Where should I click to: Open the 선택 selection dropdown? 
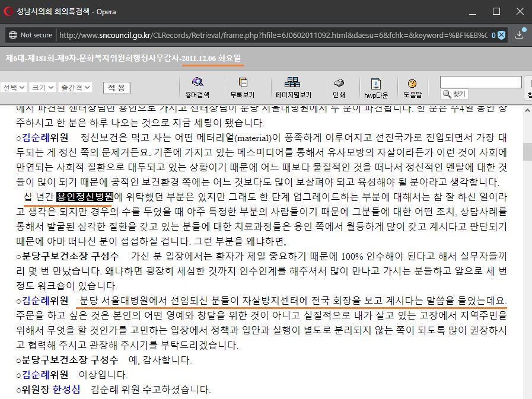14,87
